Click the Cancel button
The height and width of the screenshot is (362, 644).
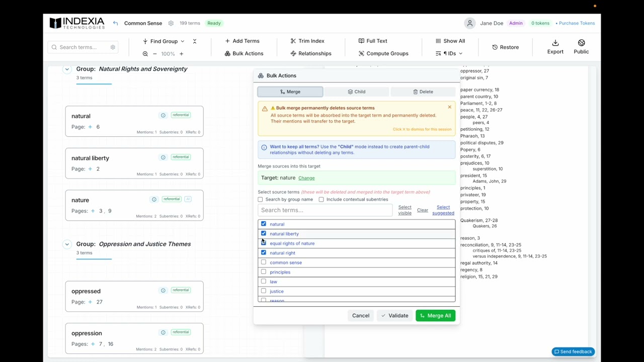[x=361, y=316]
